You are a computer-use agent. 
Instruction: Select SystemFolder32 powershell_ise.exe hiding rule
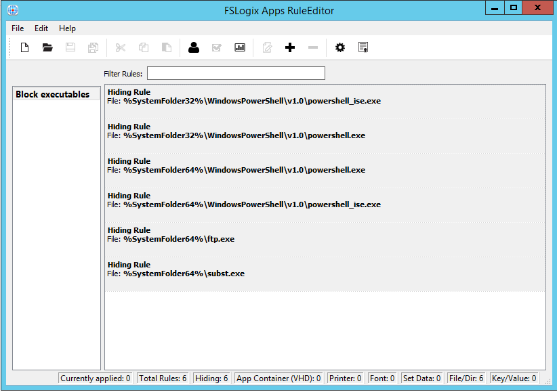pos(325,102)
